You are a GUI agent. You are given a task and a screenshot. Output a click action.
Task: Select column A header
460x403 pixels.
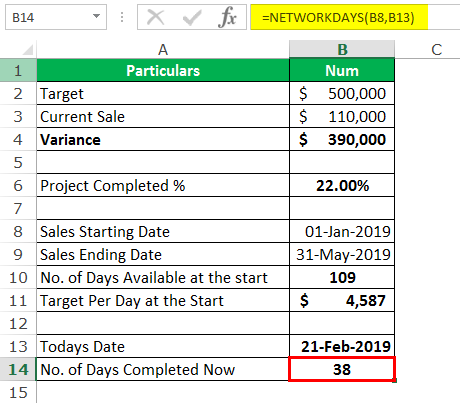(163, 50)
